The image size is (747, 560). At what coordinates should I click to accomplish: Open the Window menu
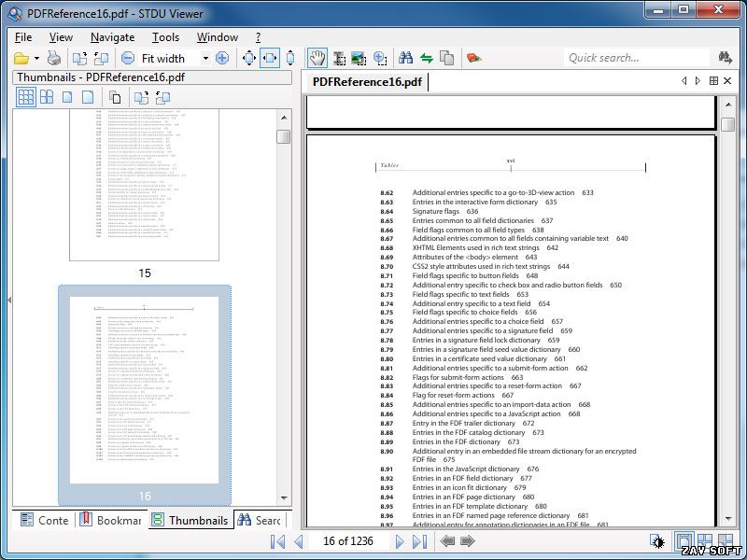coord(218,37)
